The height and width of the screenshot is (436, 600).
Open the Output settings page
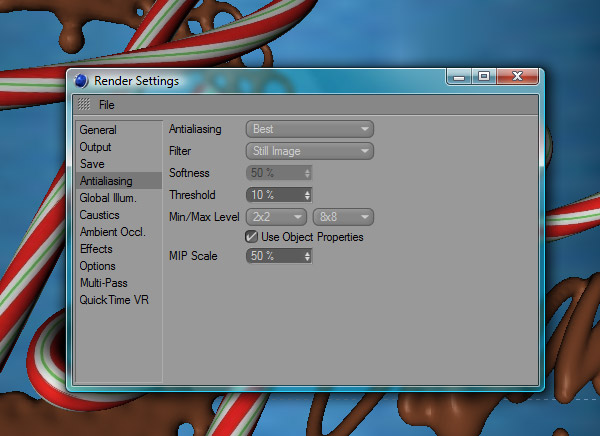[x=119, y=147]
